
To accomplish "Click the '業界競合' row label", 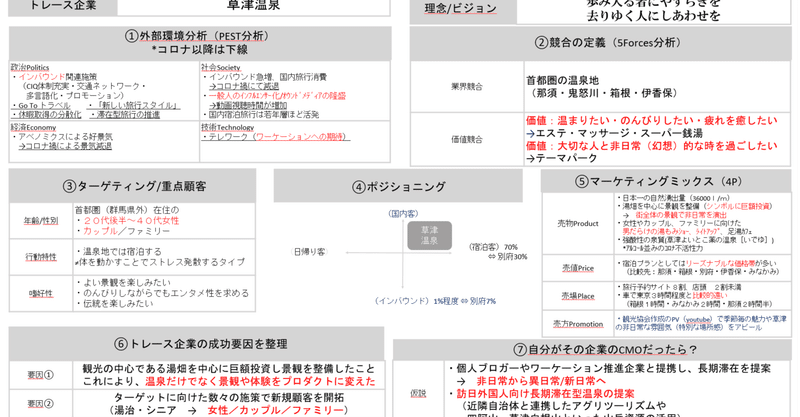I will tap(467, 87).
